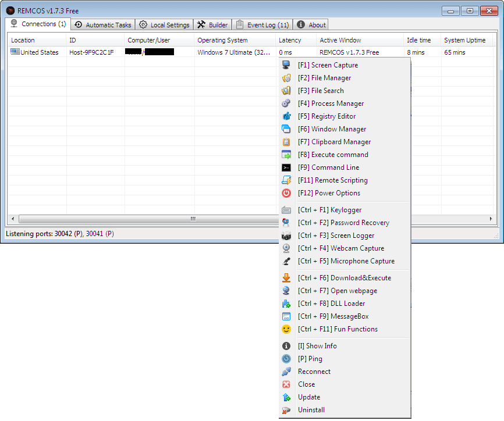Click the Webcam Capture icon
Image resolution: width=504 pixels, height=421 pixels.
click(286, 248)
